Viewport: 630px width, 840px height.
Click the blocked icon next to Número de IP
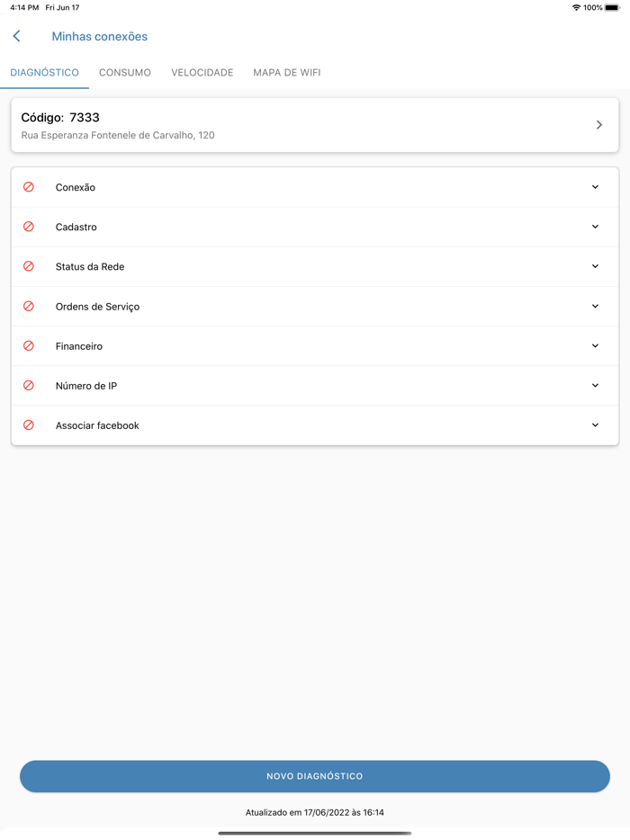[29, 385]
